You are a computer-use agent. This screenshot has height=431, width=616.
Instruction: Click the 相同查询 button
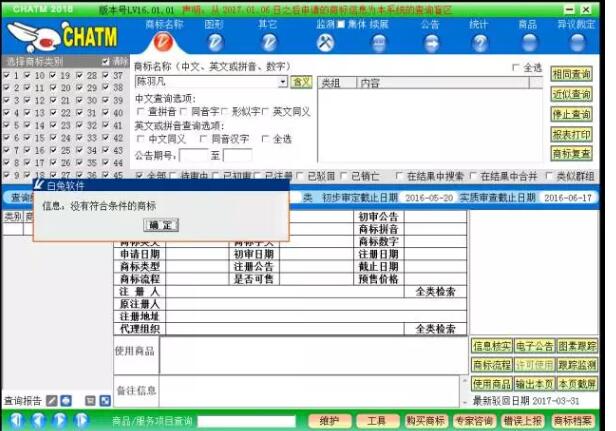click(x=571, y=74)
